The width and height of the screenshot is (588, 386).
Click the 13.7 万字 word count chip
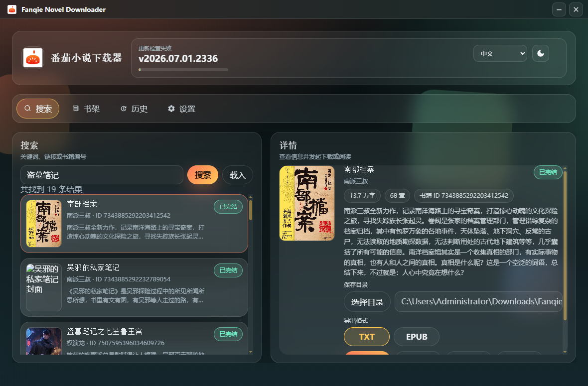pos(362,196)
